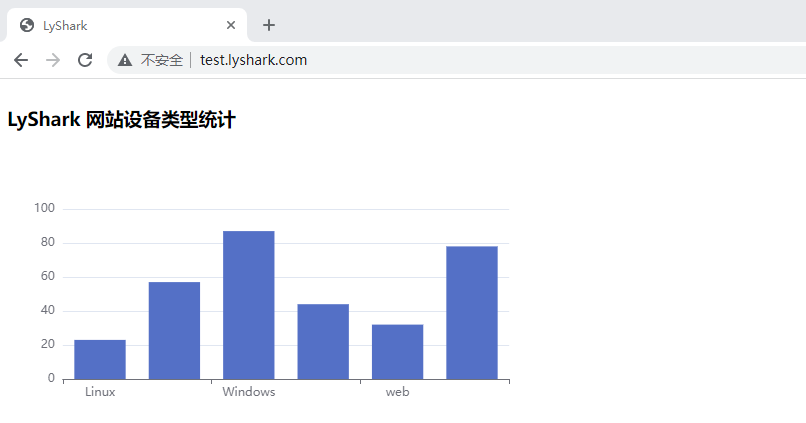806x423 pixels.
Task: Select the tallest bar above Windows
Action: click(x=248, y=305)
